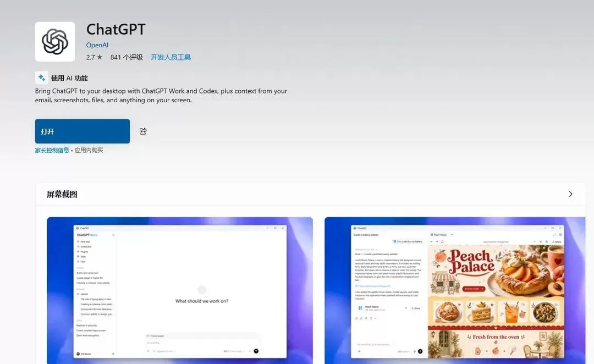Open the first screenshot showing ChatGPT Work
Image resolution: width=594 pixels, height=364 pixels.
(x=180, y=290)
